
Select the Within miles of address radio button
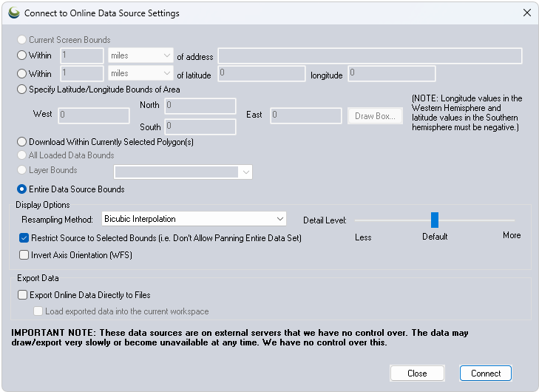(22, 55)
